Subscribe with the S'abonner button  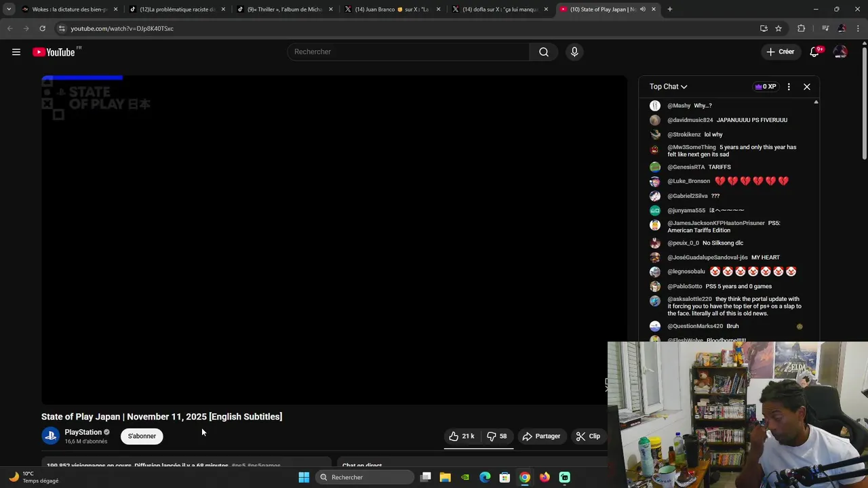[x=142, y=436]
